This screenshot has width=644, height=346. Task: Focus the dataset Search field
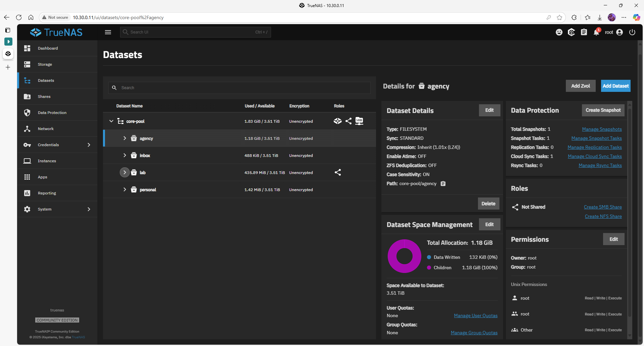point(239,88)
